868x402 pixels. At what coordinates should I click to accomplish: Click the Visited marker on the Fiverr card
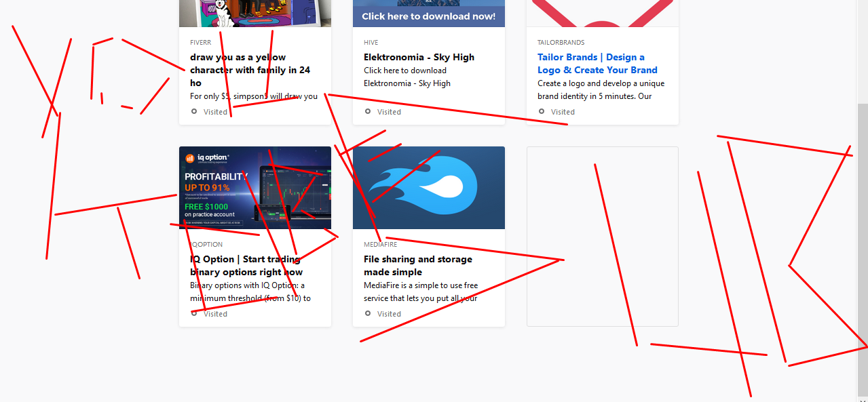click(209, 112)
